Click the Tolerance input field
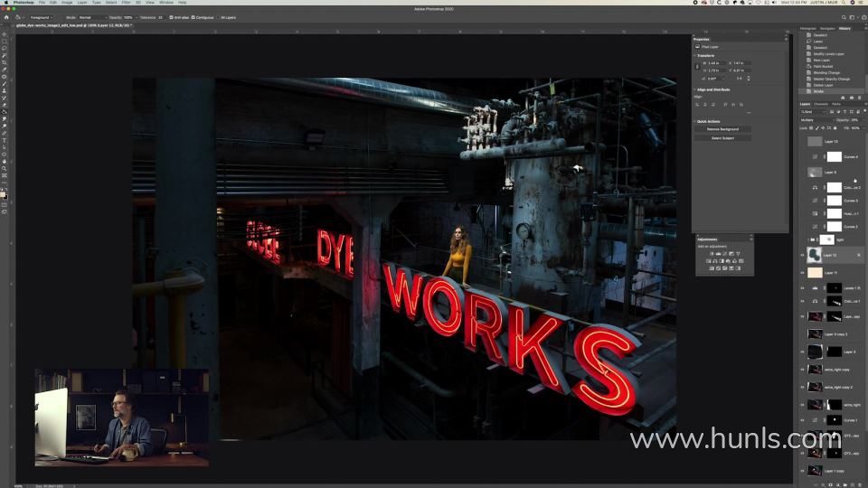 coord(161,17)
